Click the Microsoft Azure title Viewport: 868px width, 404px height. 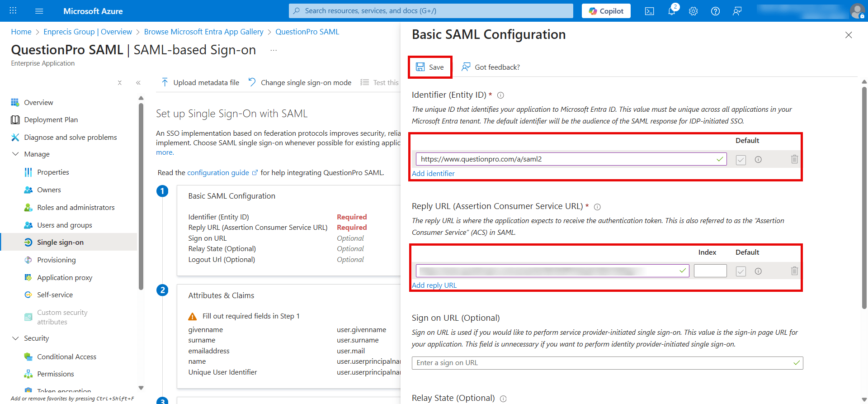93,11
